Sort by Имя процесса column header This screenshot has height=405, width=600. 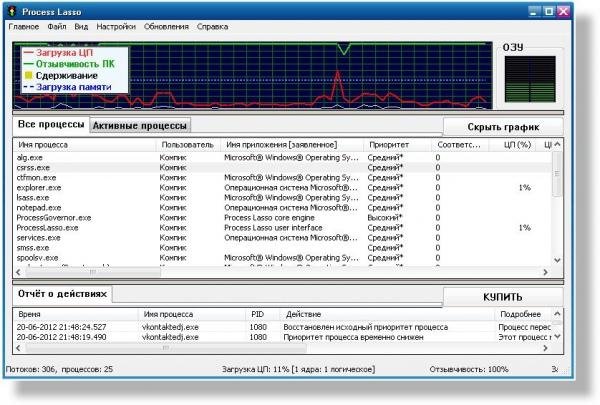[x=84, y=145]
